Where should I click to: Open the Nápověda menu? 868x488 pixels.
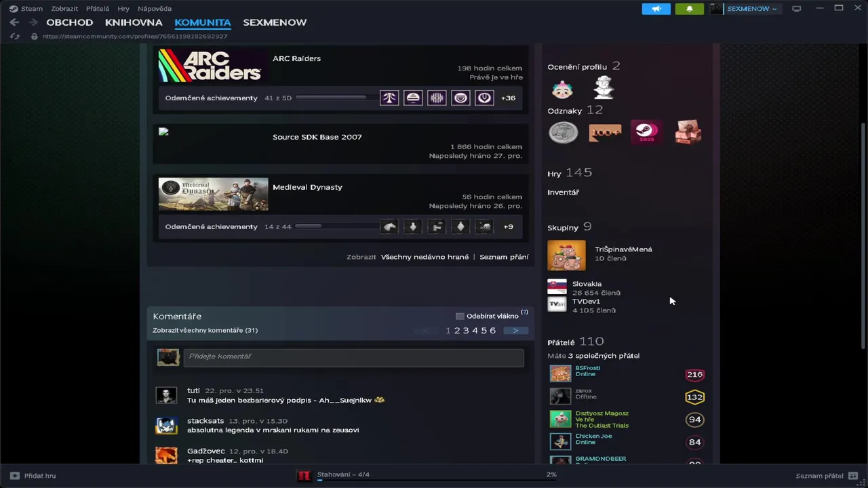pos(155,9)
